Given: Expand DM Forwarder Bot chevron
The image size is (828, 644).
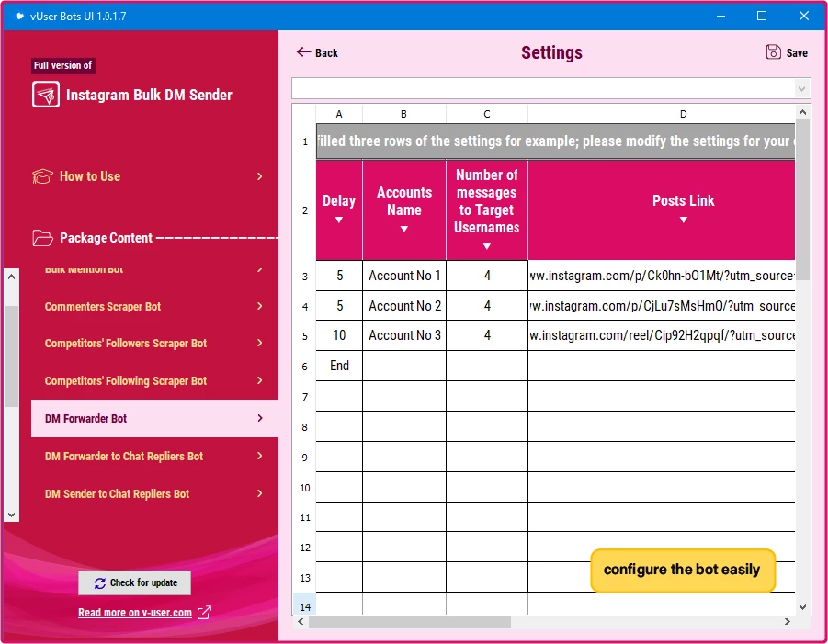Looking at the screenshot, I should coord(259,418).
